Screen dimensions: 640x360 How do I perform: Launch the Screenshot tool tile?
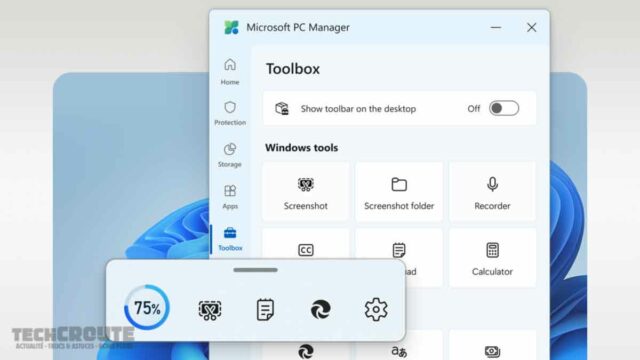306,192
